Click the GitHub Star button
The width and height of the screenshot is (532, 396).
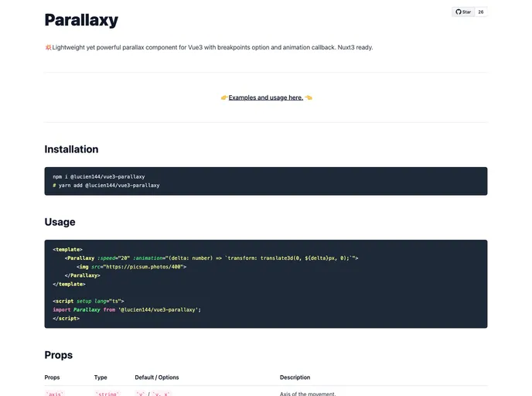click(x=463, y=12)
